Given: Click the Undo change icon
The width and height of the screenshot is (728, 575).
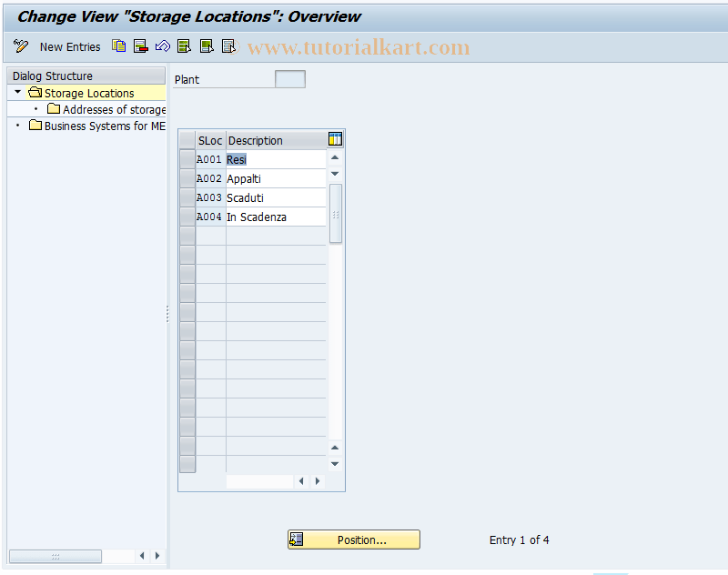Looking at the screenshot, I should pyautogui.click(x=162, y=46).
